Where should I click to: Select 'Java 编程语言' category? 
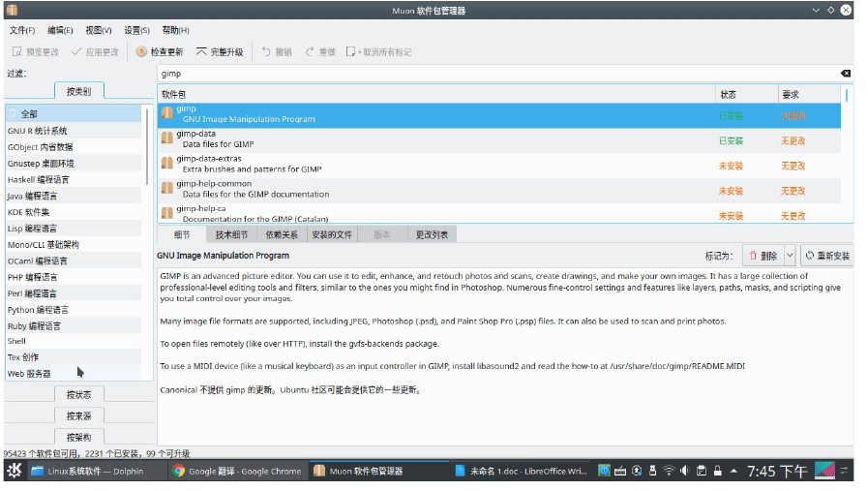coord(74,197)
